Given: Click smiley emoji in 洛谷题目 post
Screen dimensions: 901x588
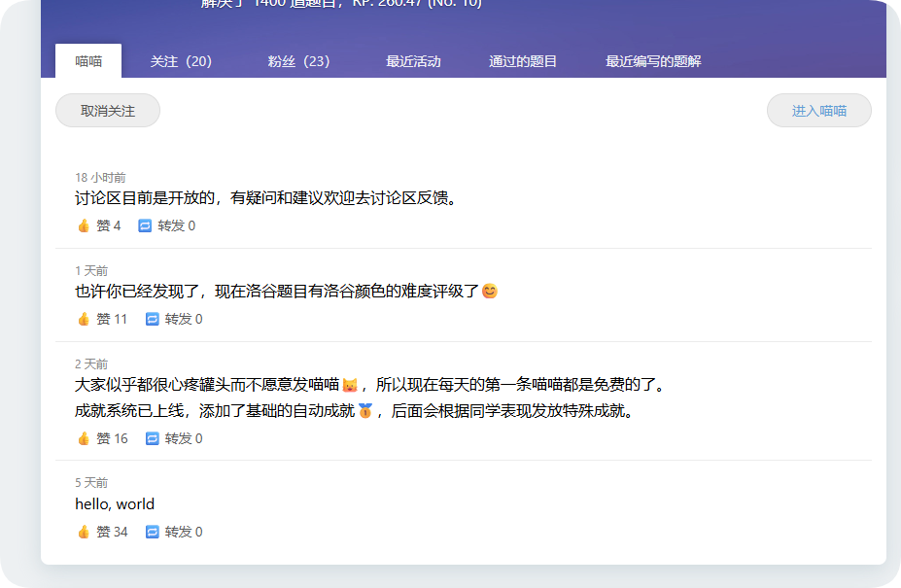Looking at the screenshot, I should coord(490,292).
